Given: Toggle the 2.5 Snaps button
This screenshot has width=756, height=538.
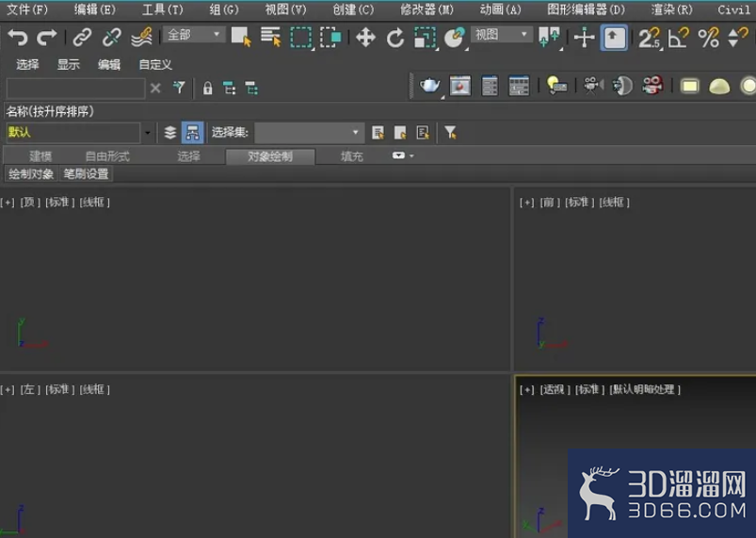Looking at the screenshot, I should click(649, 38).
